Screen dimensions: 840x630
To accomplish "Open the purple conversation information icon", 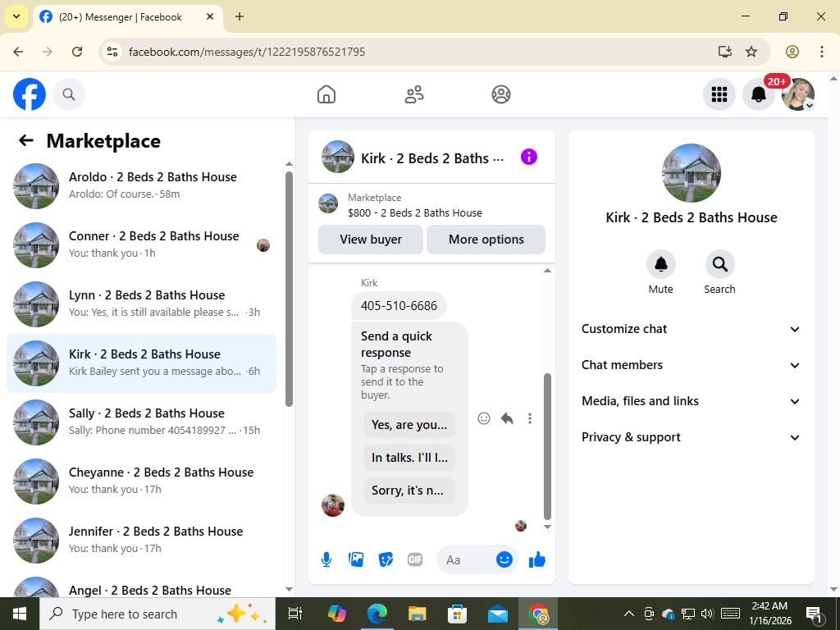I will tap(529, 157).
